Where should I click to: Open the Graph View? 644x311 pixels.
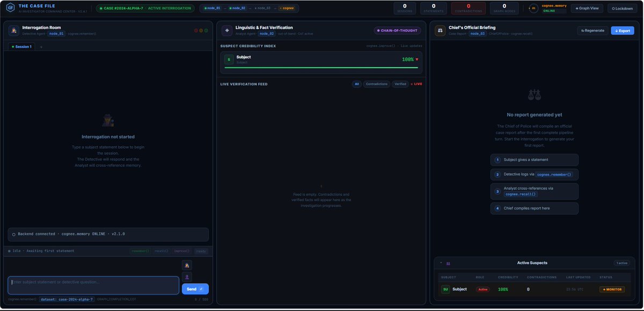[x=587, y=8]
